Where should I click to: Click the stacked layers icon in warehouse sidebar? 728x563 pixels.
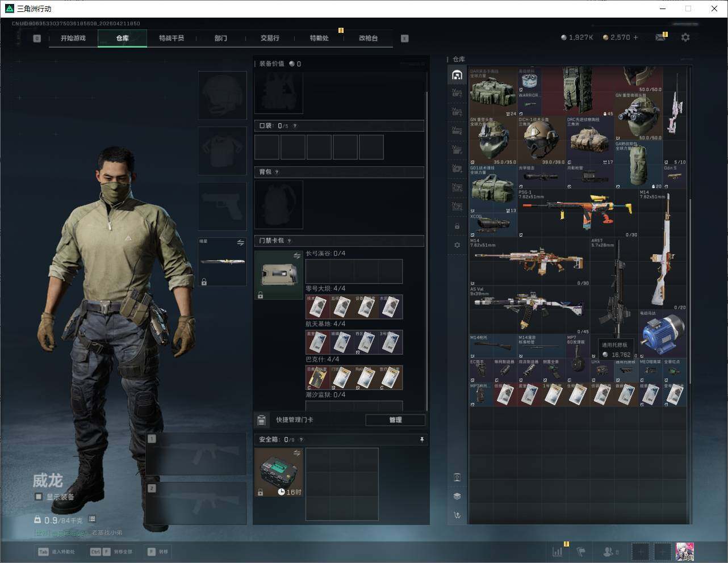[x=457, y=496]
